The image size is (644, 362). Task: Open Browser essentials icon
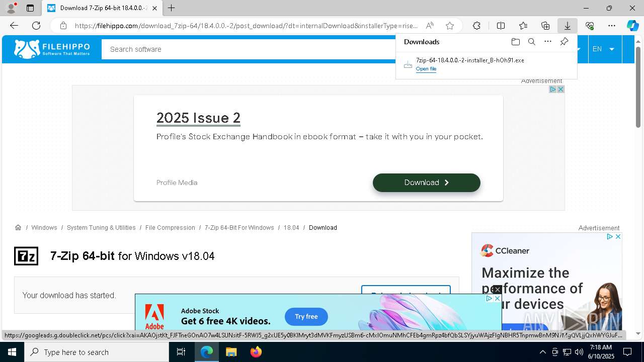(590, 26)
